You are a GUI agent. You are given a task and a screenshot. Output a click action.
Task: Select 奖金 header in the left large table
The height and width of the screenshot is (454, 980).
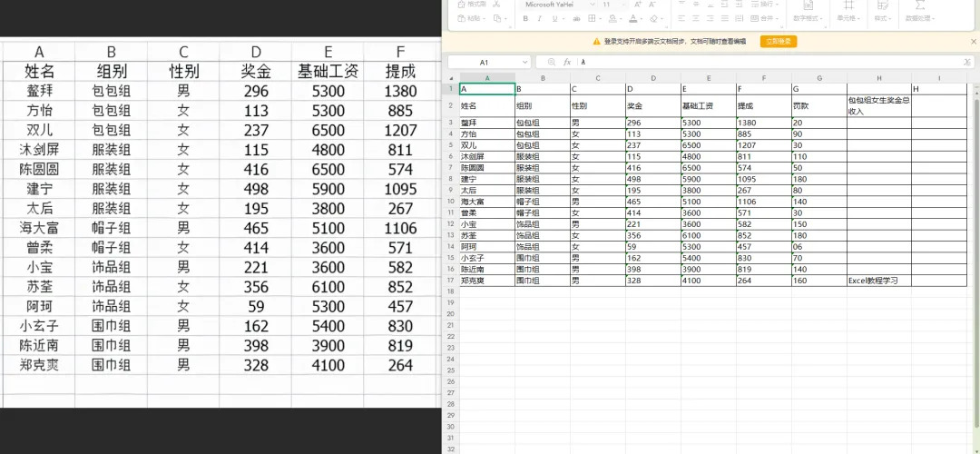coord(256,71)
